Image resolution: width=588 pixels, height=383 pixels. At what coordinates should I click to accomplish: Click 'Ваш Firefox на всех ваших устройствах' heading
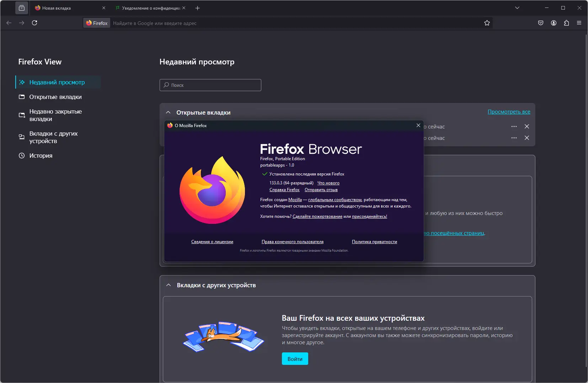coord(353,318)
